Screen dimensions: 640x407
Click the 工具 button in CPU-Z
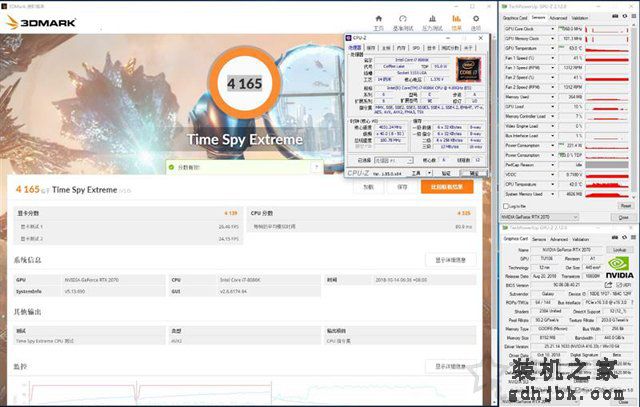(416, 173)
